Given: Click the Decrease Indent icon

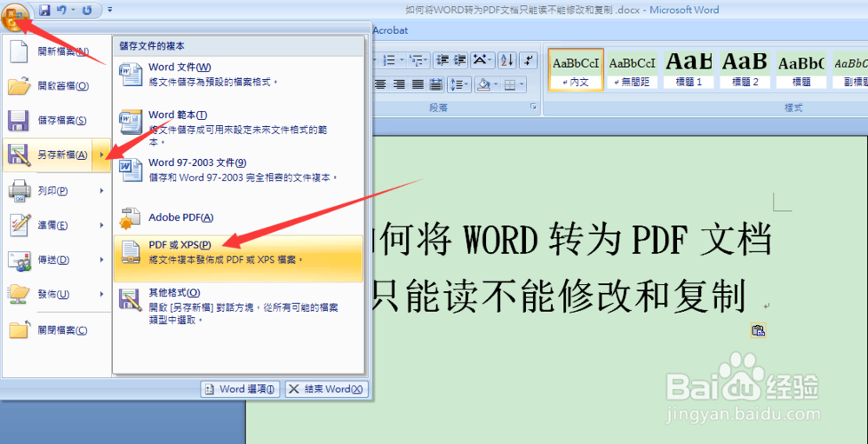Looking at the screenshot, I should click(441, 59).
